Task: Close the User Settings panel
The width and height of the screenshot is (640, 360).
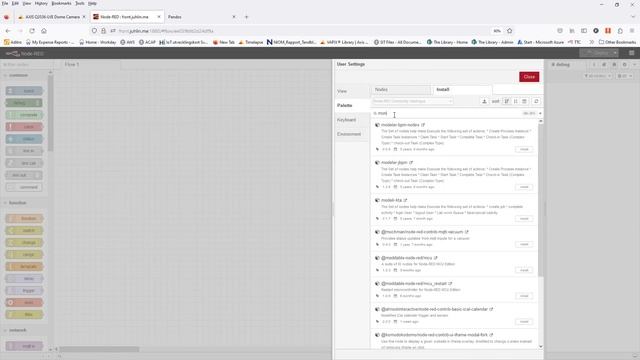Action: coord(529,77)
